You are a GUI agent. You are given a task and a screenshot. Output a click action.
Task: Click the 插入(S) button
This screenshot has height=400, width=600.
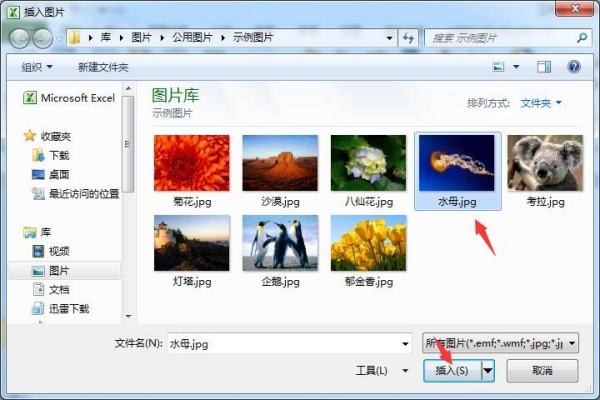point(452,371)
